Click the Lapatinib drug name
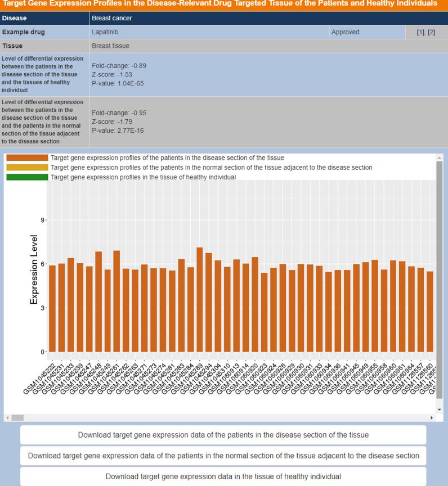 tap(105, 32)
